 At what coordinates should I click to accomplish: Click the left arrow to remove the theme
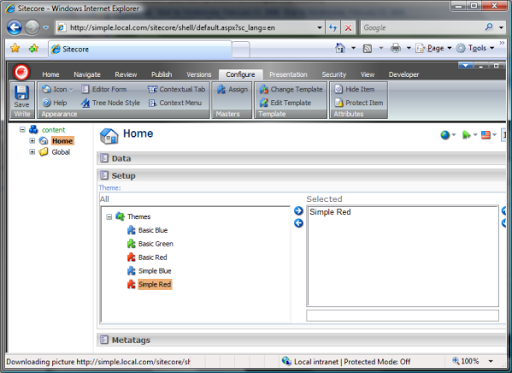[299, 223]
